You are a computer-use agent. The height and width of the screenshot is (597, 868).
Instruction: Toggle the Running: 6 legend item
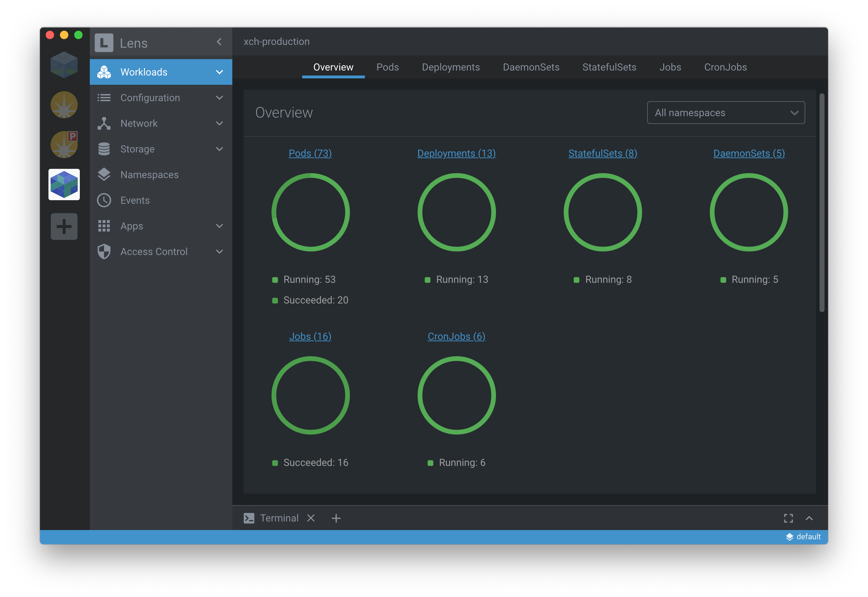pos(456,463)
